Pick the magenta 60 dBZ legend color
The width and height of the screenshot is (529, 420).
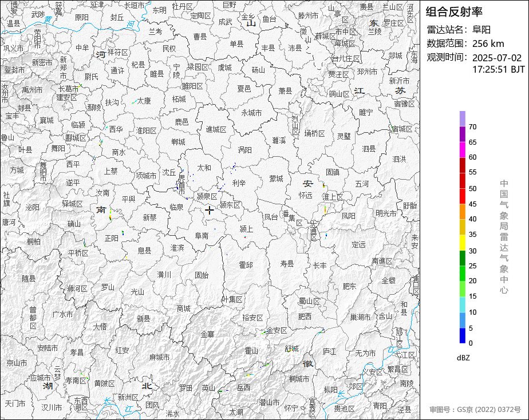coord(463,150)
